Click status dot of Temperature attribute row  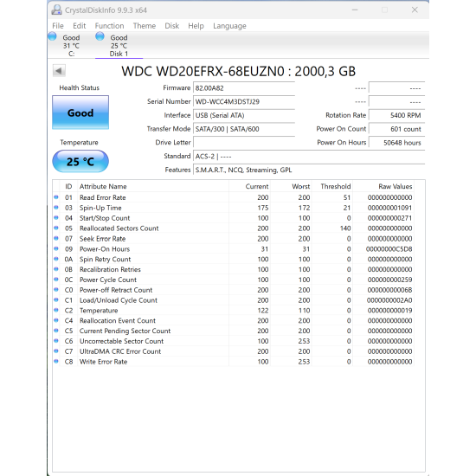[56, 310]
